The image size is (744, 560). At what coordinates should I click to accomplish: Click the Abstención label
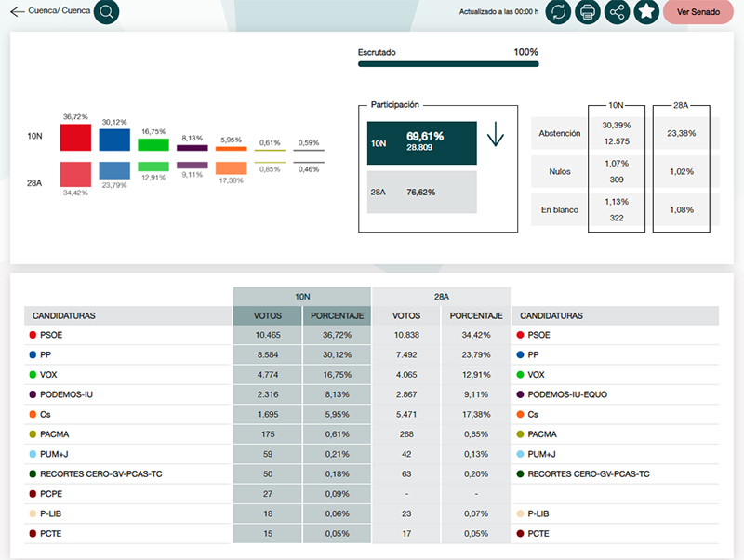click(x=560, y=133)
